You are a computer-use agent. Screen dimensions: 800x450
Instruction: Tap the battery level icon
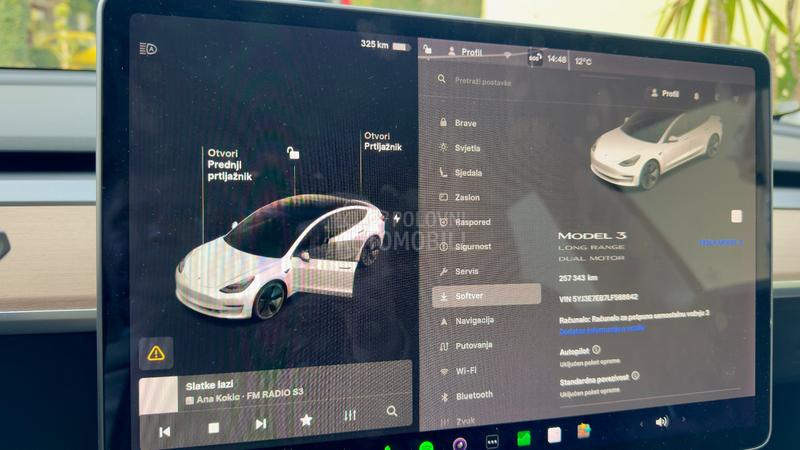point(401,47)
